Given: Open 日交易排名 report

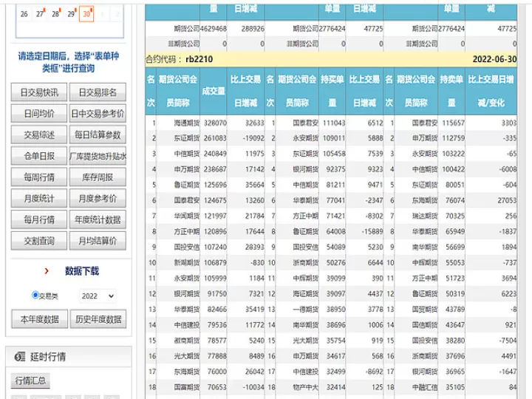Looking at the screenshot, I should 98,92.
